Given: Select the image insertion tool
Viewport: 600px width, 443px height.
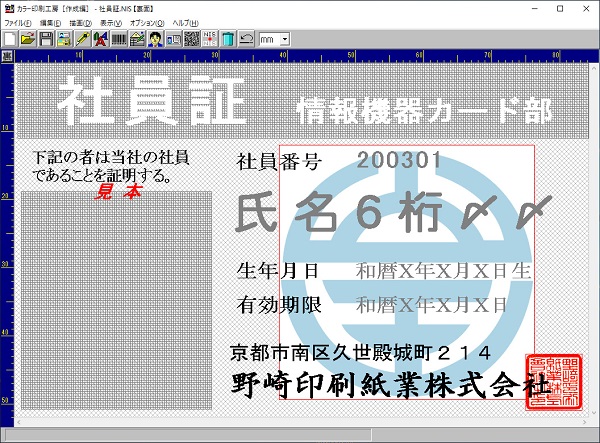Looking at the screenshot, I should 137,39.
